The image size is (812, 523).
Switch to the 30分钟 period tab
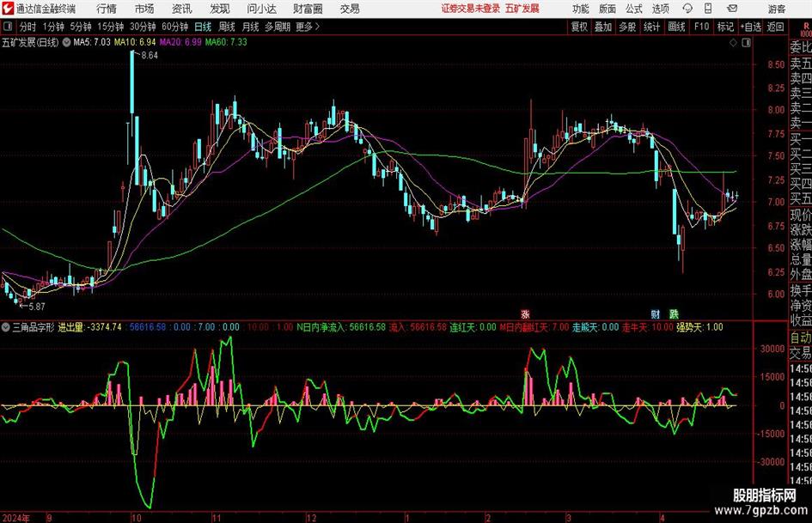(x=143, y=27)
